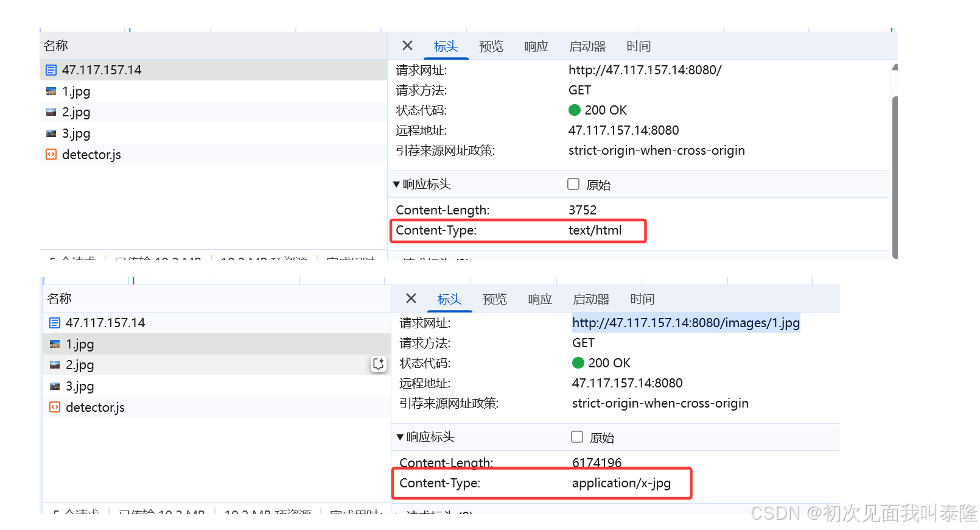The height and width of the screenshot is (530, 980).
Task: Select 47.117.157.14 request in bottom panel
Action: pyautogui.click(x=217, y=323)
